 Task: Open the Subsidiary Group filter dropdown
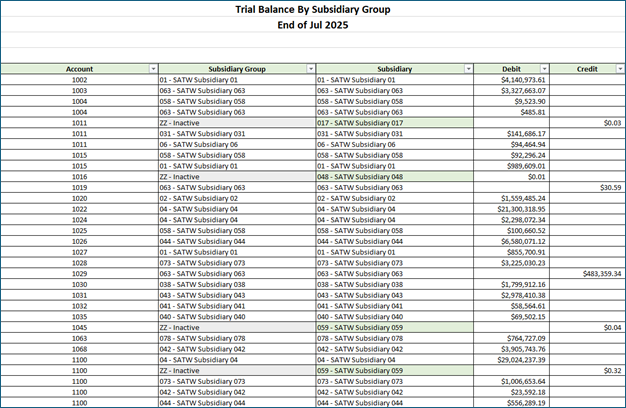[x=311, y=69]
